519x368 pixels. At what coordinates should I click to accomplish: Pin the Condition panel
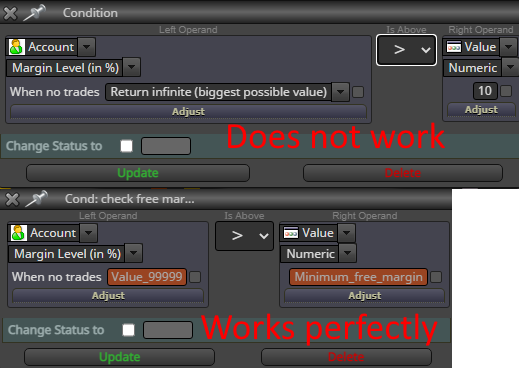coord(34,13)
